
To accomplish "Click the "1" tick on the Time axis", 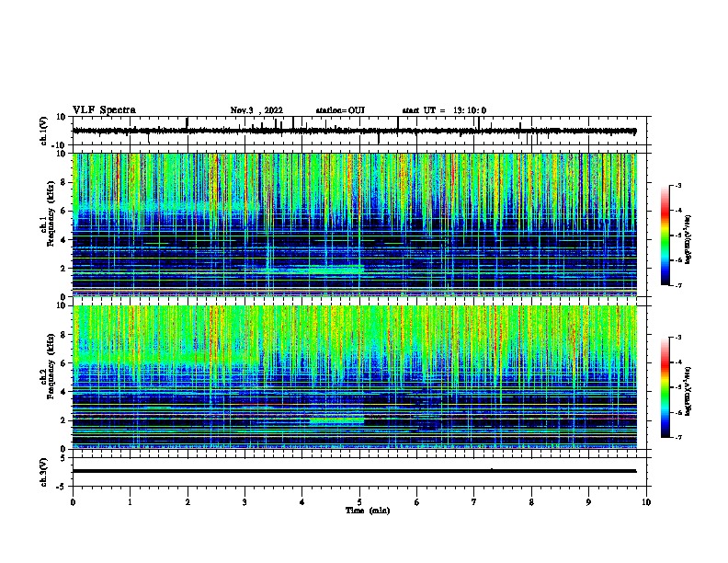I will [x=130, y=502].
